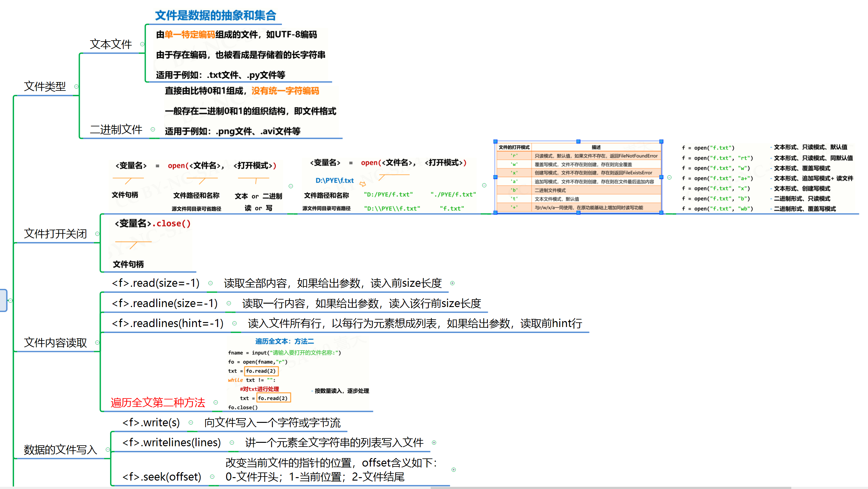868x489 pixels.
Task: Click the collapse icon beside 文件类型 node
Action: click(76, 87)
